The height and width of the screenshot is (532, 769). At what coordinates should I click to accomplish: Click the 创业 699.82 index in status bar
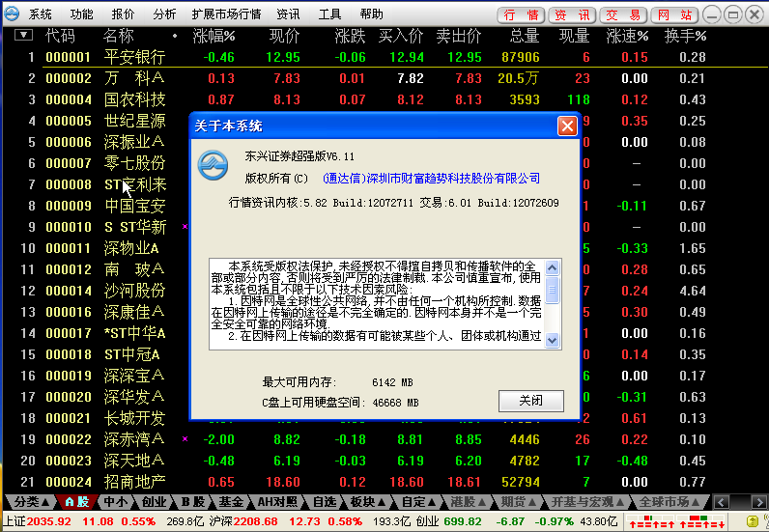[x=449, y=521]
